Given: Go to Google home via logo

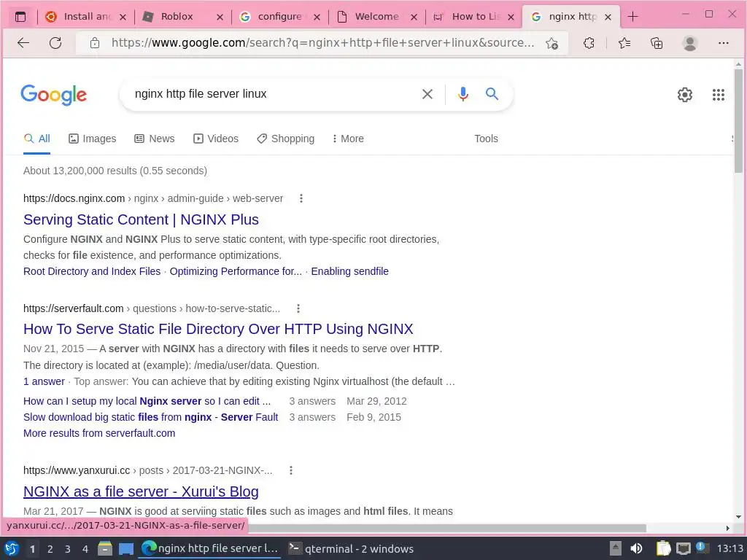Looking at the screenshot, I should [53, 95].
